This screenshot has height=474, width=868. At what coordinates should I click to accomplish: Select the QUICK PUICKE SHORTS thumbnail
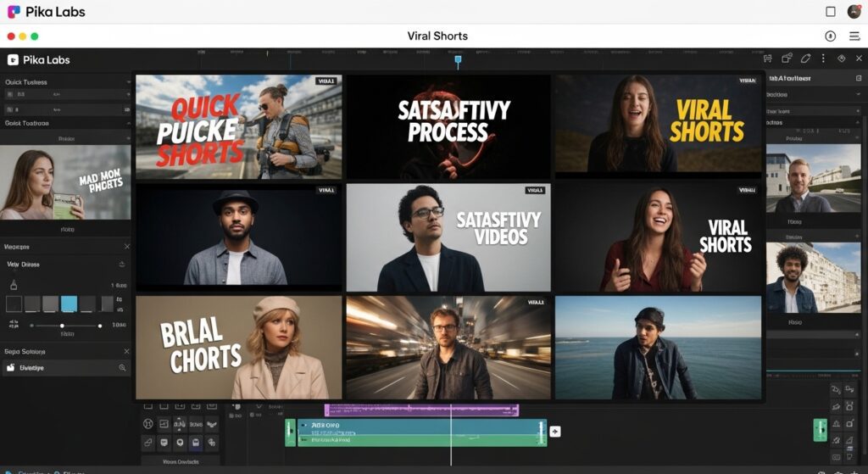coord(238,126)
